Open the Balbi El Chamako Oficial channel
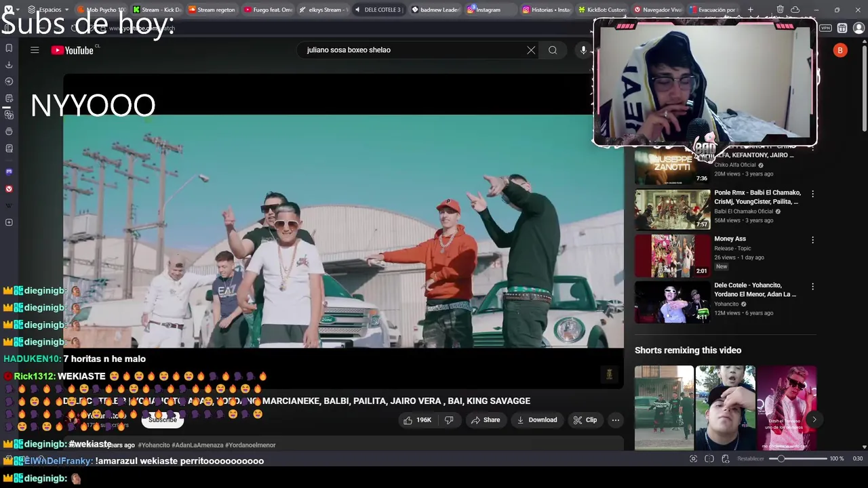Image resolution: width=868 pixels, height=488 pixels. [744, 211]
